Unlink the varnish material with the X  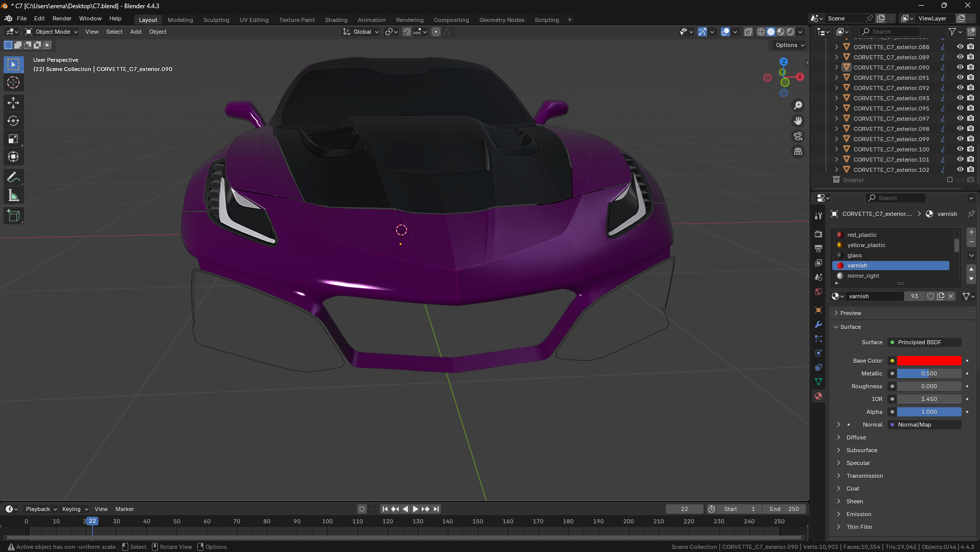click(951, 296)
